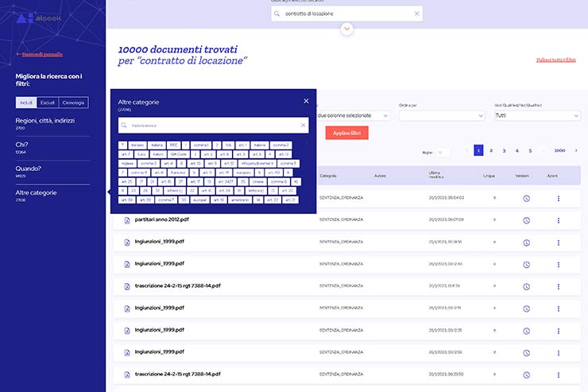
Task: Select the PEC category tag
Action: (x=174, y=145)
